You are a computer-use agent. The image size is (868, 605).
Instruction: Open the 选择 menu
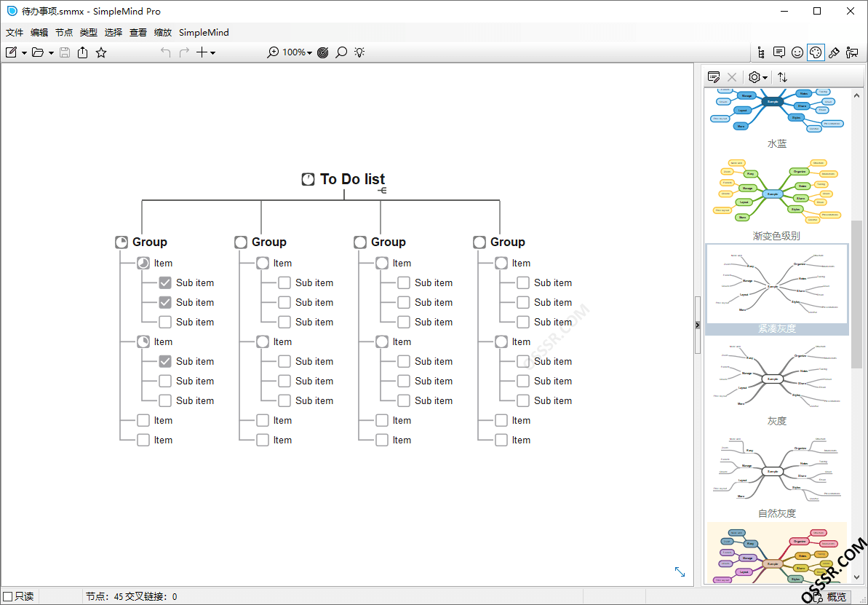(114, 33)
